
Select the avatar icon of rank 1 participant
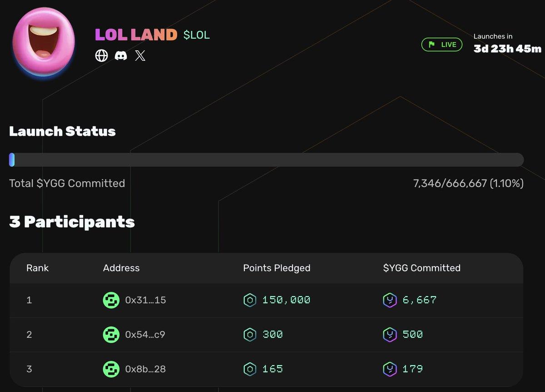coord(111,300)
